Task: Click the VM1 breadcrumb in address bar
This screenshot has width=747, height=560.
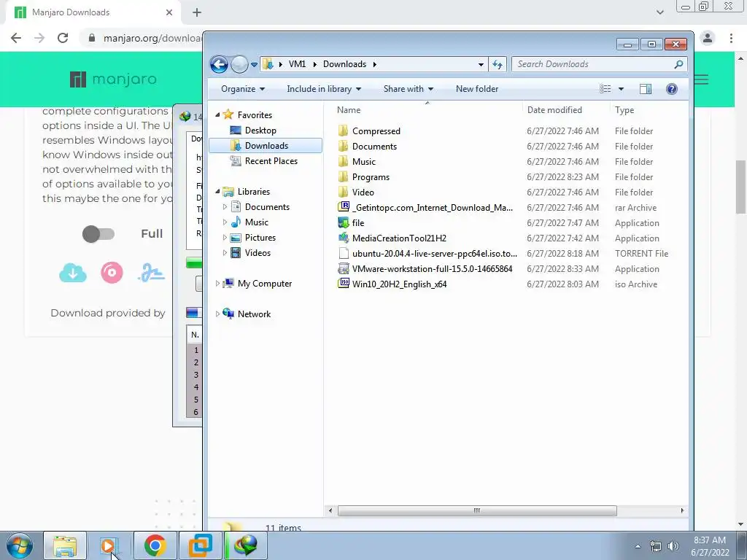Action: click(297, 64)
